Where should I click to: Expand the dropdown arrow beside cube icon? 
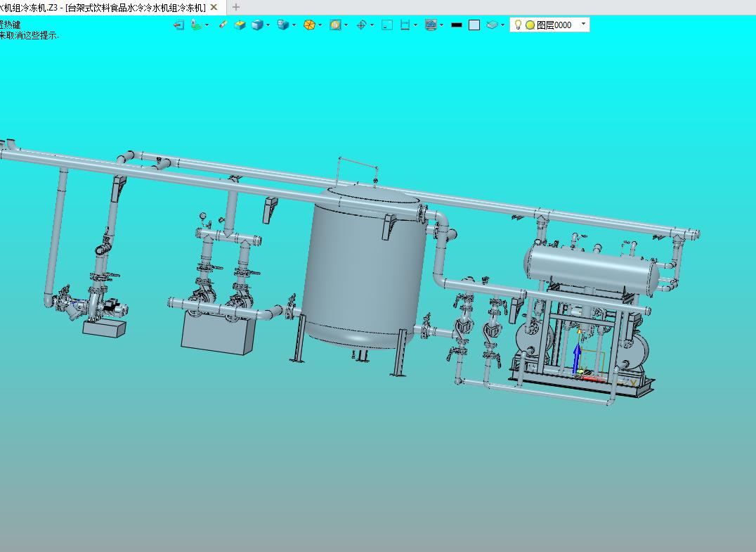(268, 25)
